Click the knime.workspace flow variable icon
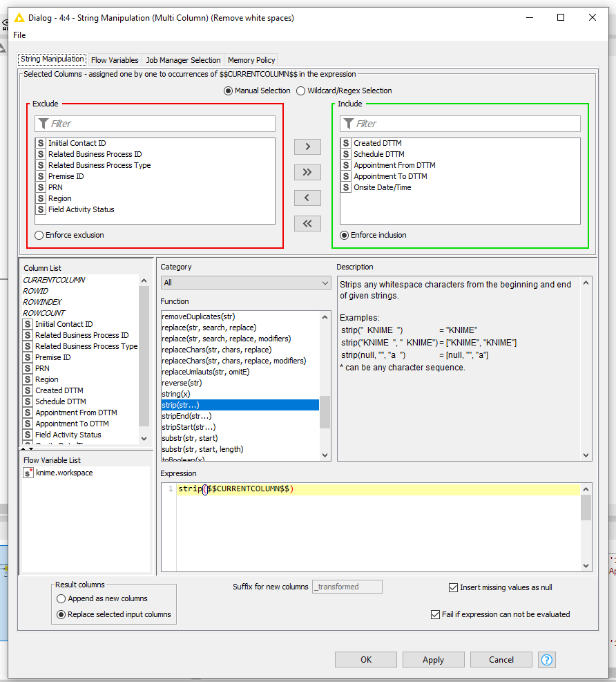 click(28, 473)
